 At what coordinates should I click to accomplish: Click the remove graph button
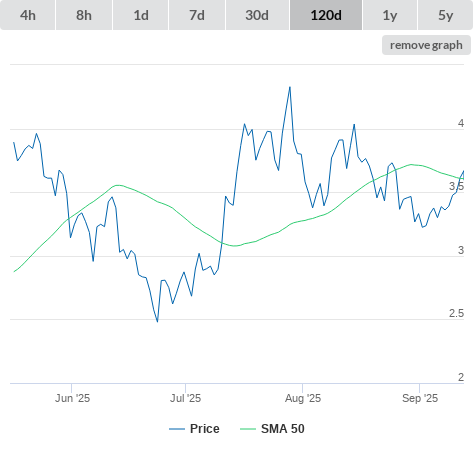426,45
